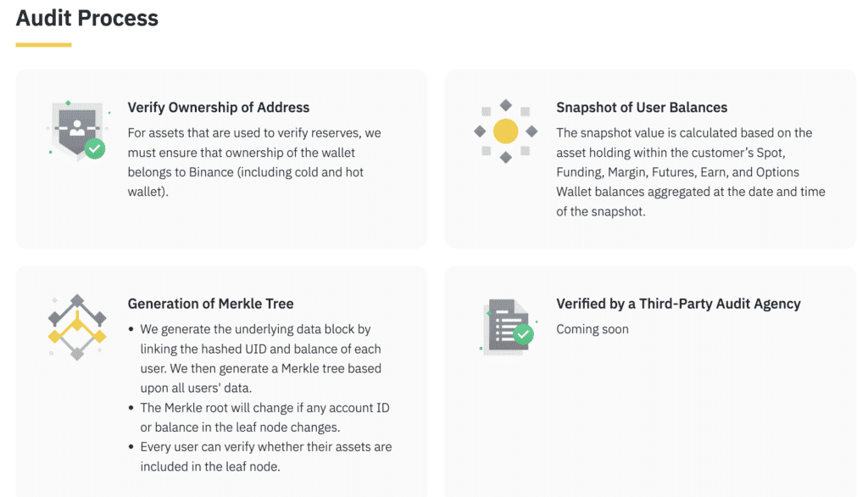Click the yellow underline below Audit Process
The image size is (868, 497).
click(43, 44)
